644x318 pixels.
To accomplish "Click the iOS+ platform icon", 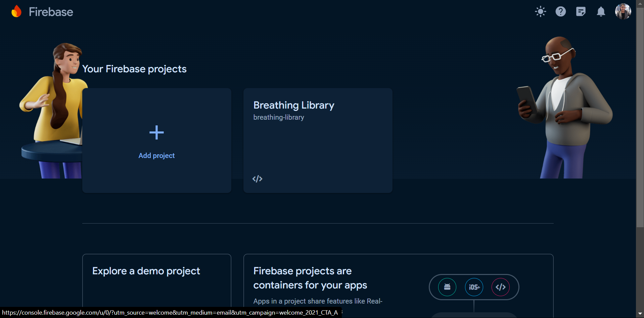I will coord(474,287).
